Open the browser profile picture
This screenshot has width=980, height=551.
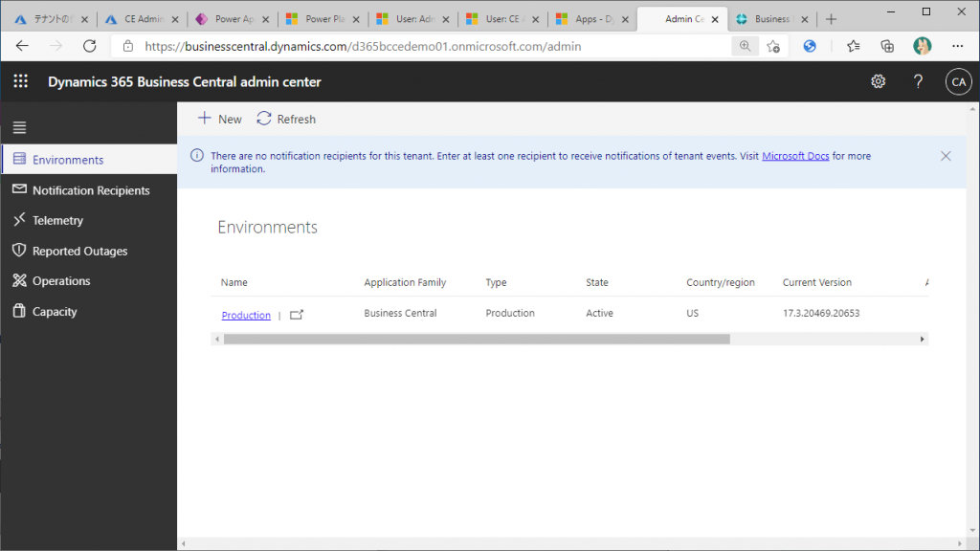pos(922,46)
